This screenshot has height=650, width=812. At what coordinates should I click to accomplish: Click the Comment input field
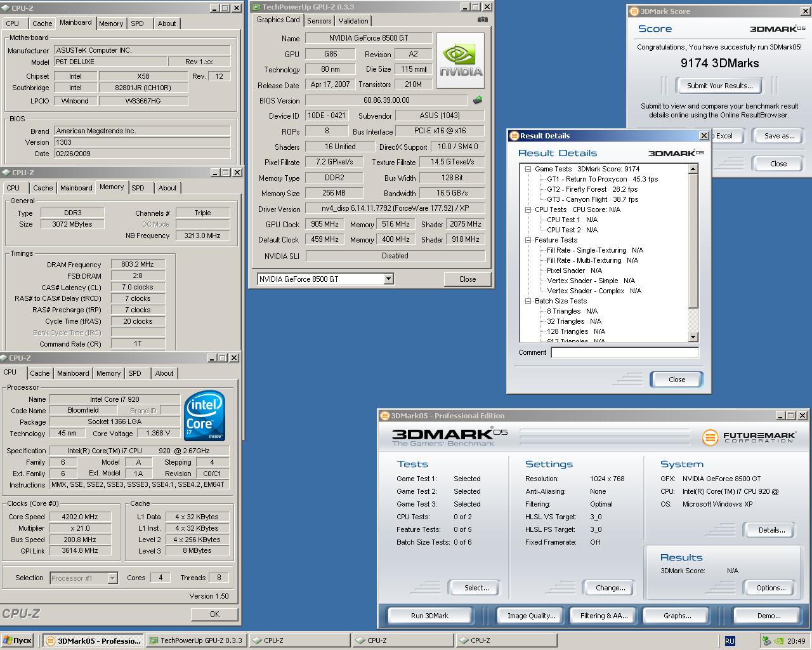click(x=625, y=353)
